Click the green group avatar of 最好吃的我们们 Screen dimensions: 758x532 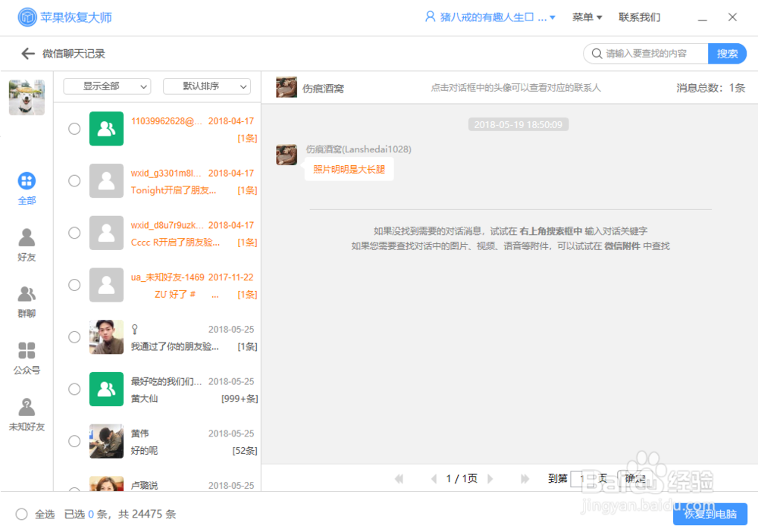(106, 389)
